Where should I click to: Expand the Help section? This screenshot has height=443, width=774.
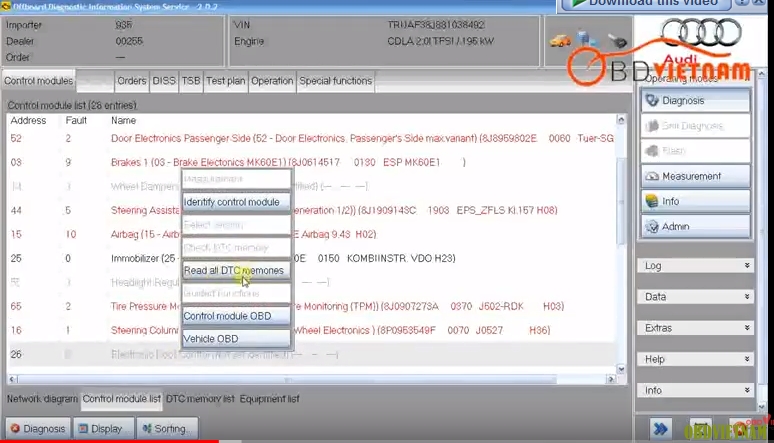[696, 359]
